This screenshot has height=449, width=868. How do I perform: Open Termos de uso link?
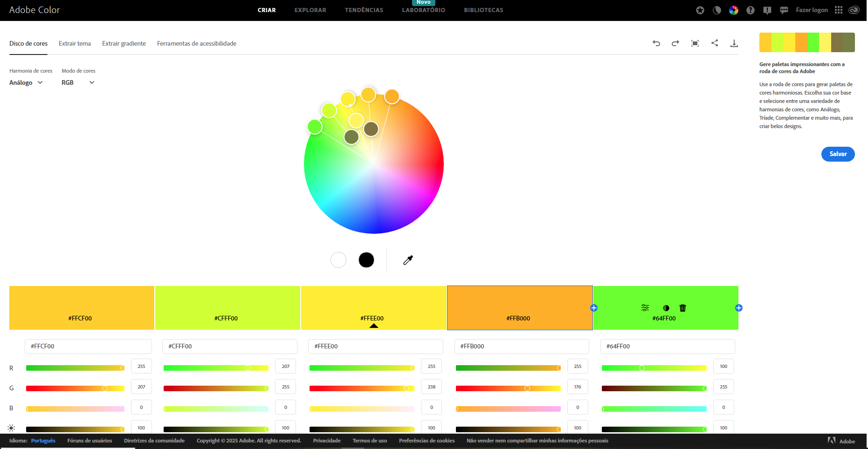(x=370, y=441)
